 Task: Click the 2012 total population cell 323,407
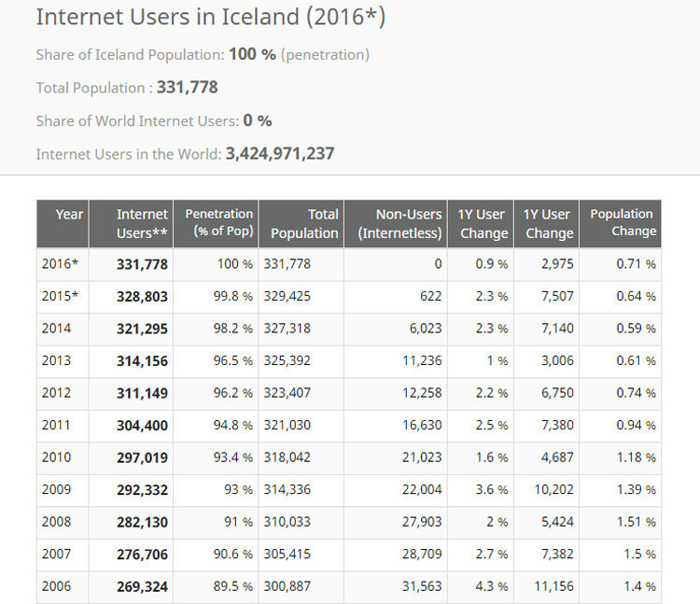[x=287, y=393]
